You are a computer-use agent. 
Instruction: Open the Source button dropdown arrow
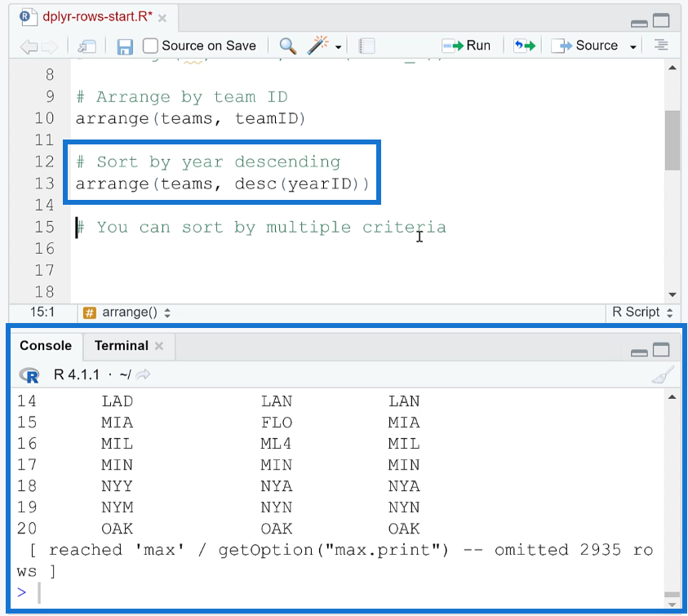click(x=633, y=47)
